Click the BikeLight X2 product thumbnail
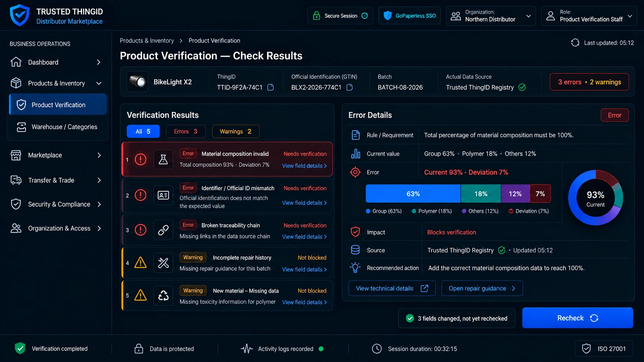This screenshot has height=362, width=644. coord(138,82)
